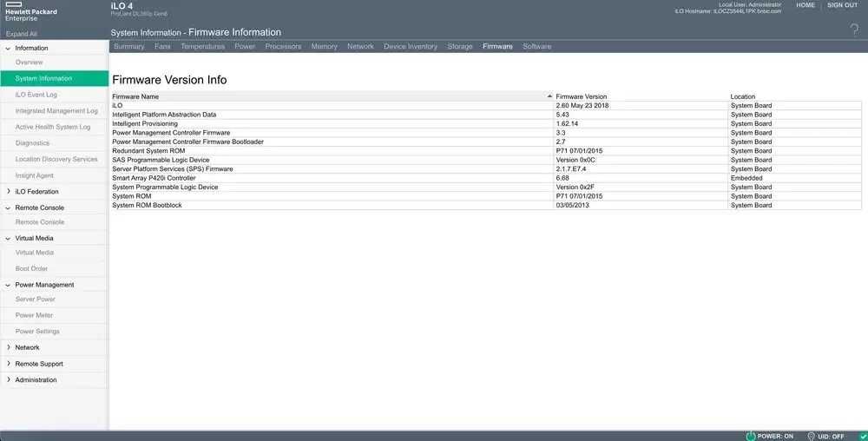Click the Power ON status icon
This screenshot has height=441, width=868.
pyautogui.click(x=751, y=436)
